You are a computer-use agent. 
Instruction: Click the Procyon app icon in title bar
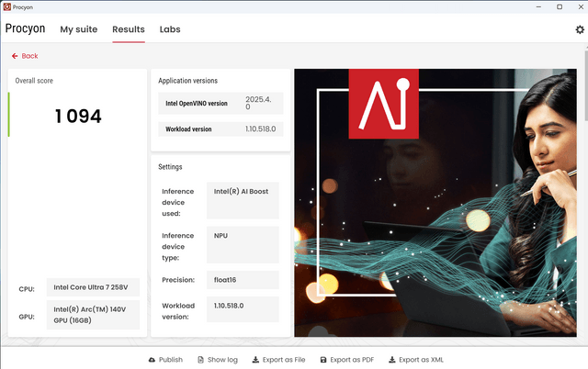click(6, 6)
